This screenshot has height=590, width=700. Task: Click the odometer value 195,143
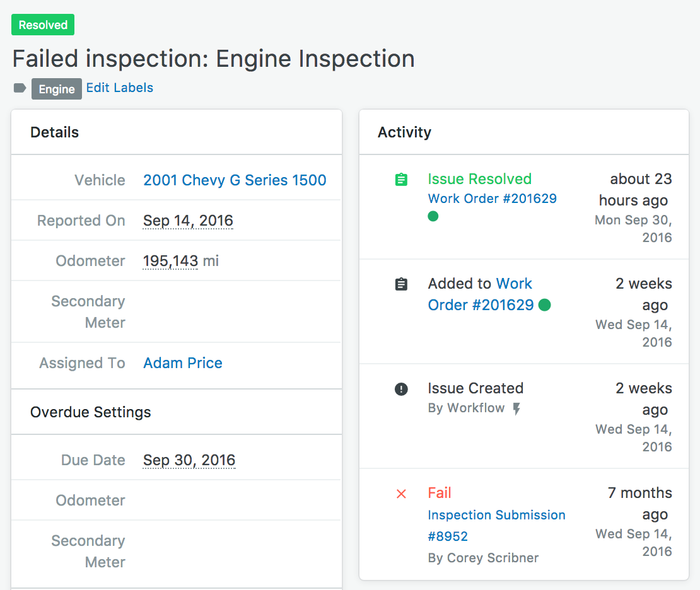coord(170,261)
